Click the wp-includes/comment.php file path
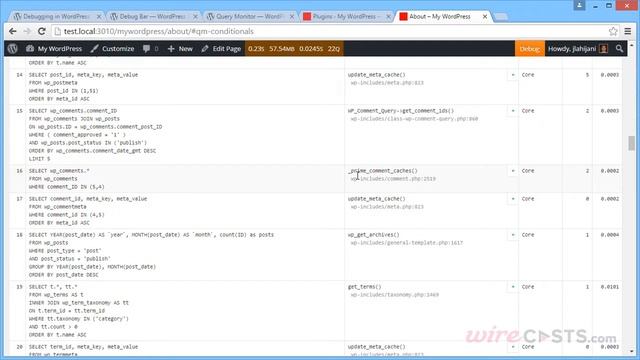 click(393, 179)
